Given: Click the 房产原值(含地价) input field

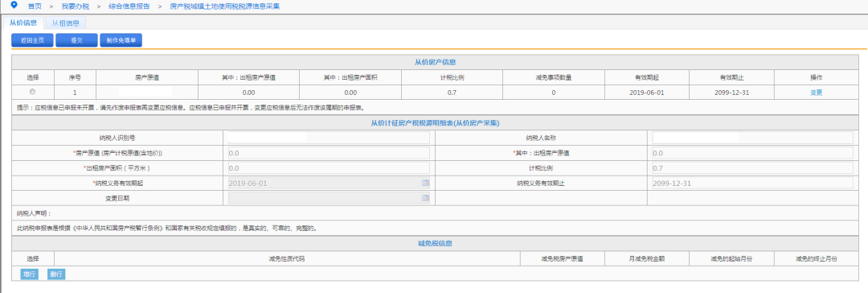Looking at the screenshot, I should tap(329, 153).
